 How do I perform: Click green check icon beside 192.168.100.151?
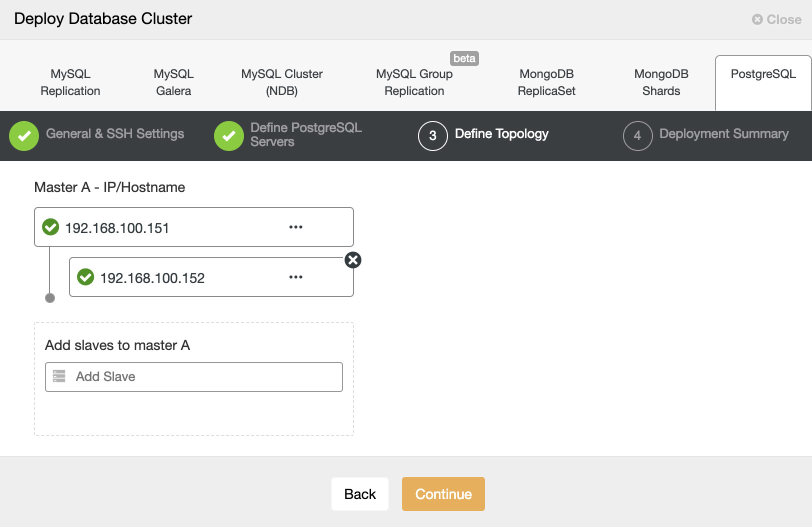[x=50, y=227]
